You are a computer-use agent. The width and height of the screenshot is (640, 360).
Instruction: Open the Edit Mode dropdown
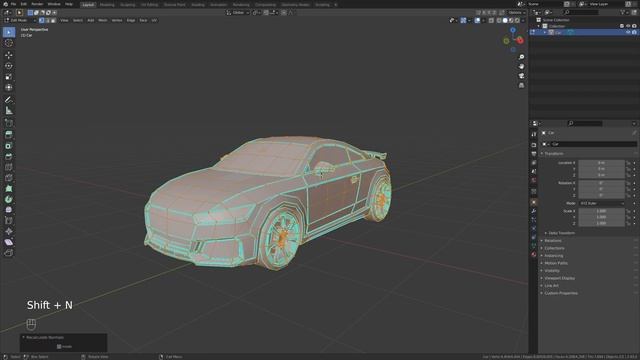pos(20,20)
